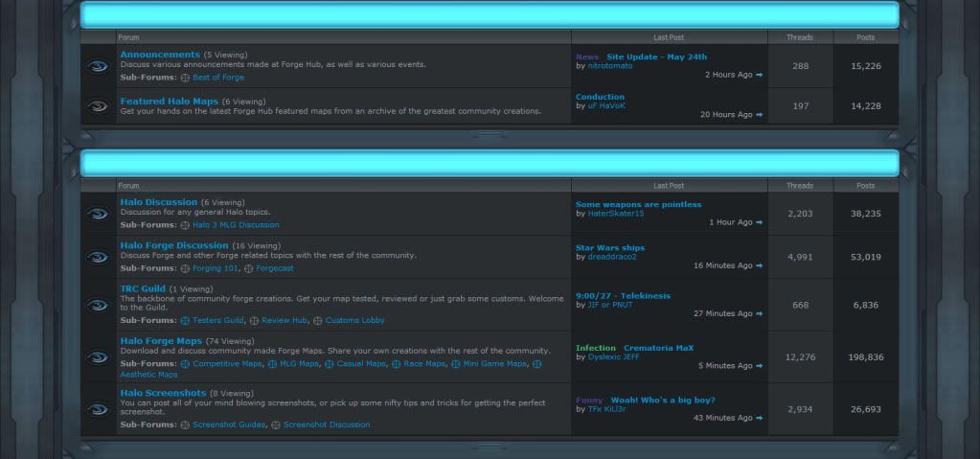
Task: Click the Halo status icon beside Halo Screenshots
Action: pos(98,409)
